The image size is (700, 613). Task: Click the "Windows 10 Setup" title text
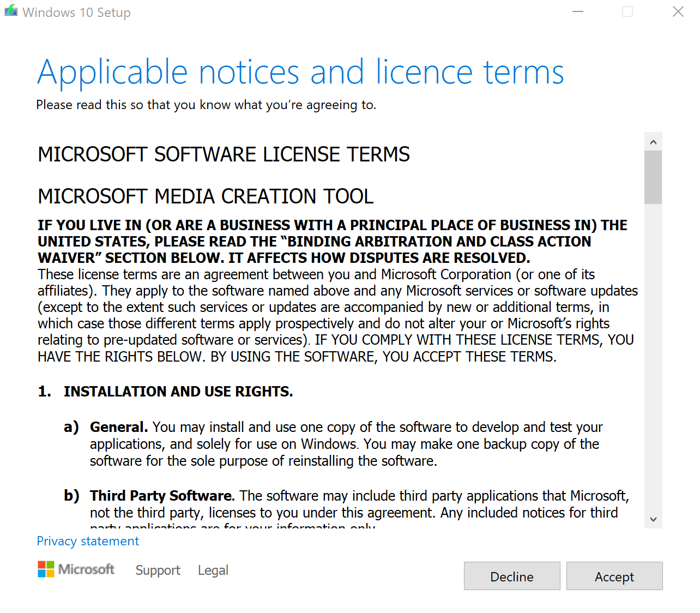[77, 12]
